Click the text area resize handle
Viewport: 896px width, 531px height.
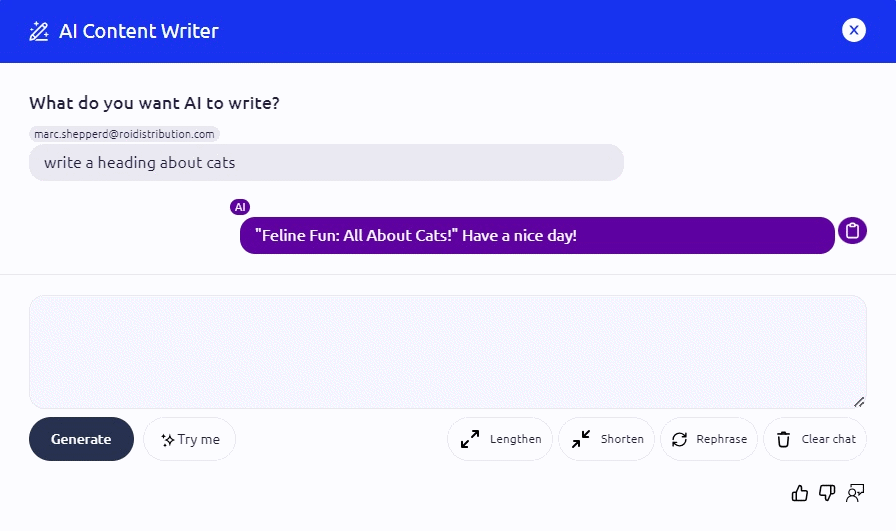[x=859, y=402]
